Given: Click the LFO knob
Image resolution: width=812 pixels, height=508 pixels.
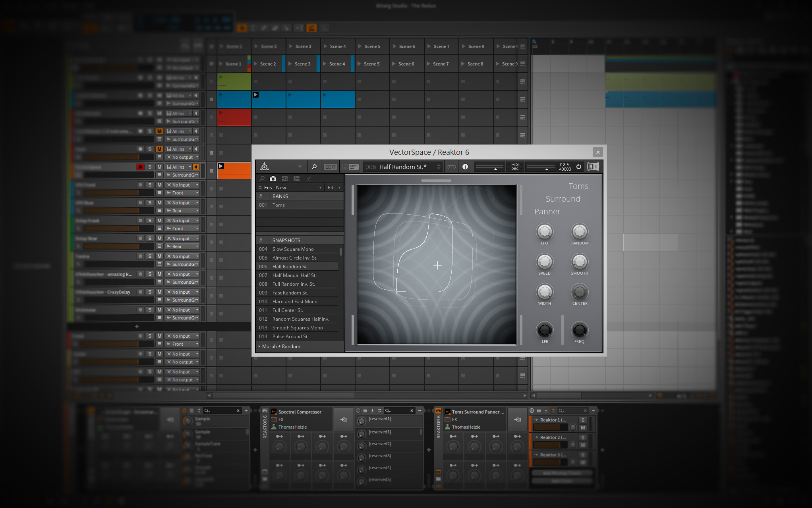Looking at the screenshot, I should (x=545, y=231).
